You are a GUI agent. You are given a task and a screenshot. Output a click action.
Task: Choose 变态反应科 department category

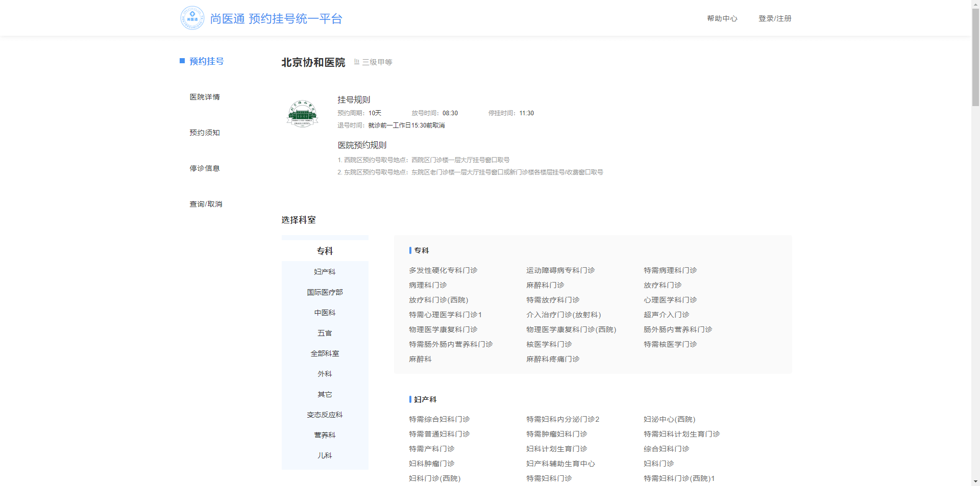[x=325, y=415]
